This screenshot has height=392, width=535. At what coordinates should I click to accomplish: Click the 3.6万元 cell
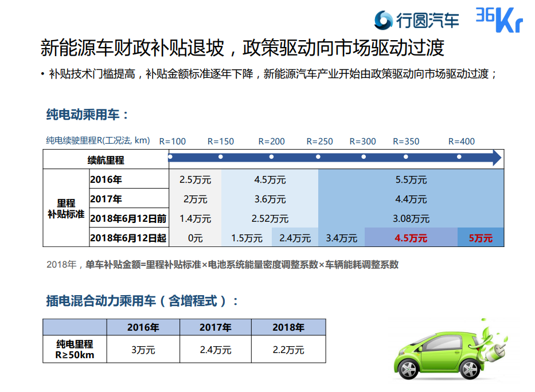[x=270, y=199]
